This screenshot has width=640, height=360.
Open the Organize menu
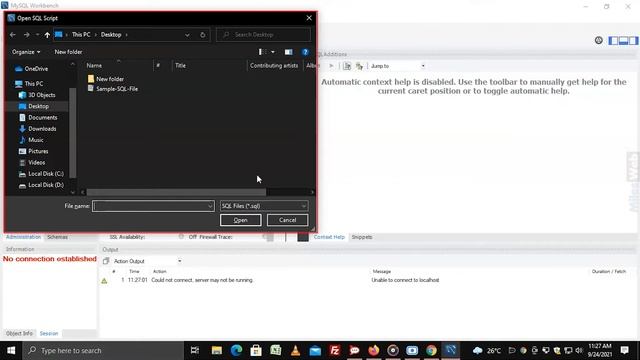[26, 52]
